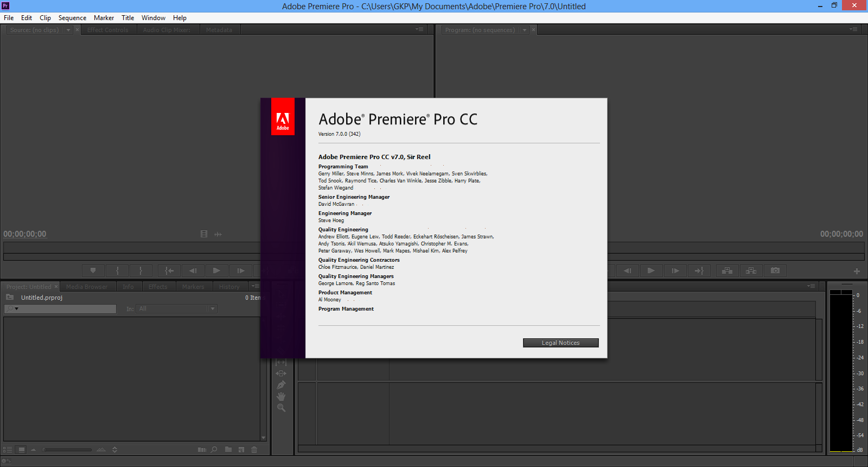The height and width of the screenshot is (467, 868).
Task: Close the Source monitor tab
Action: (77, 30)
